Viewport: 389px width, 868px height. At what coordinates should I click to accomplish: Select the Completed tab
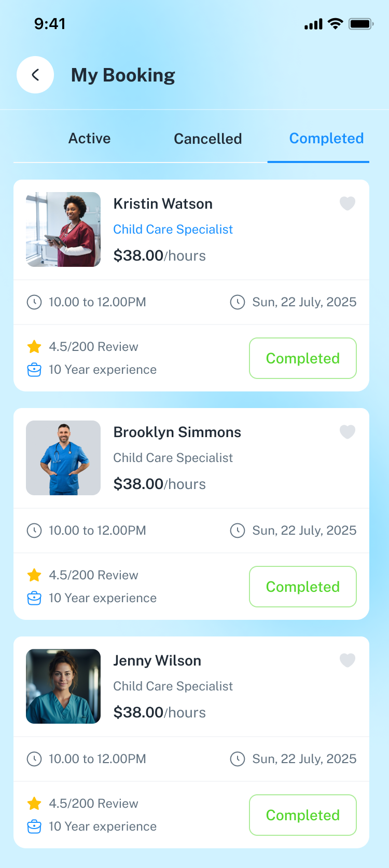(x=326, y=139)
